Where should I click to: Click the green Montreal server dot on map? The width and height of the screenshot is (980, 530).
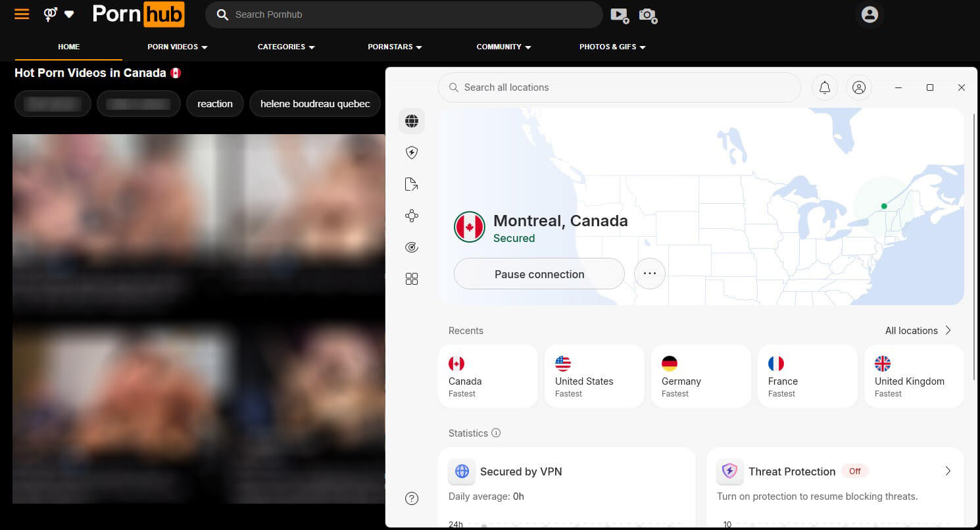(884, 206)
